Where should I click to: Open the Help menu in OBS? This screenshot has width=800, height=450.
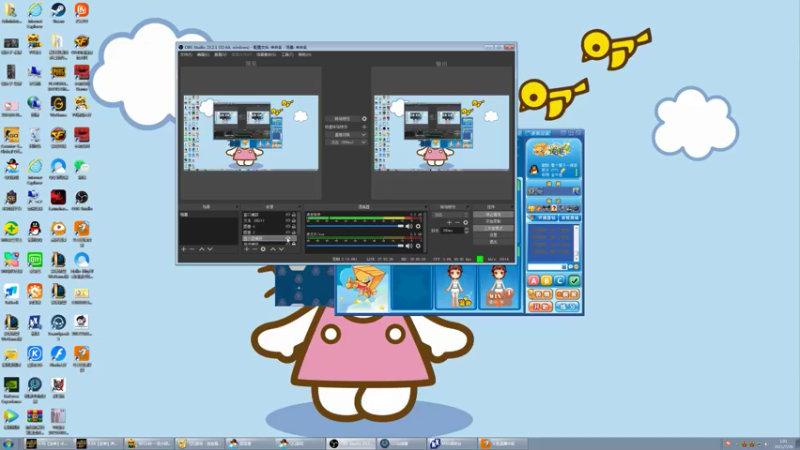click(305, 55)
